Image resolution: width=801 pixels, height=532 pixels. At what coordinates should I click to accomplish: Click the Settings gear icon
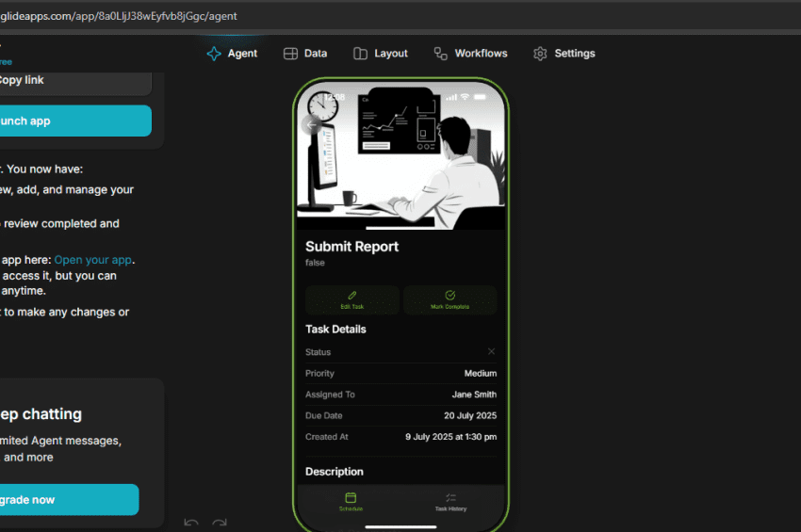(x=540, y=54)
